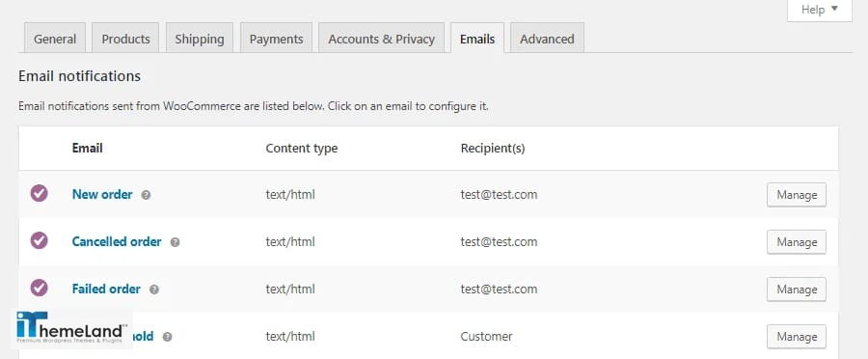Screen dimensions: 868x359
Task: Toggle the New order enabled checkmark
Action: tap(39, 193)
